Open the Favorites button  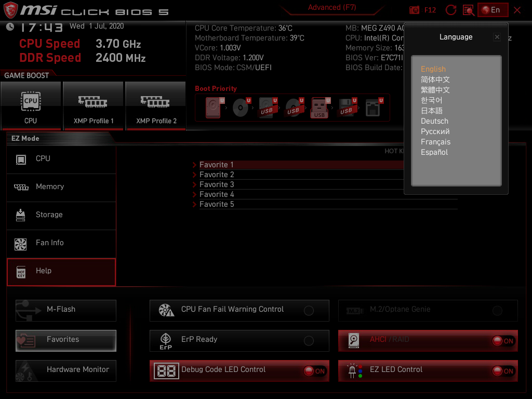click(66, 341)
